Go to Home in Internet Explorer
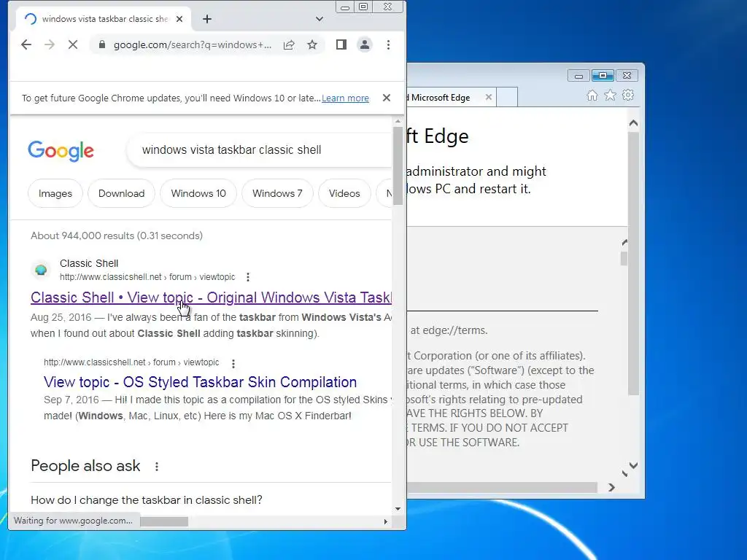 click(592, 96)
